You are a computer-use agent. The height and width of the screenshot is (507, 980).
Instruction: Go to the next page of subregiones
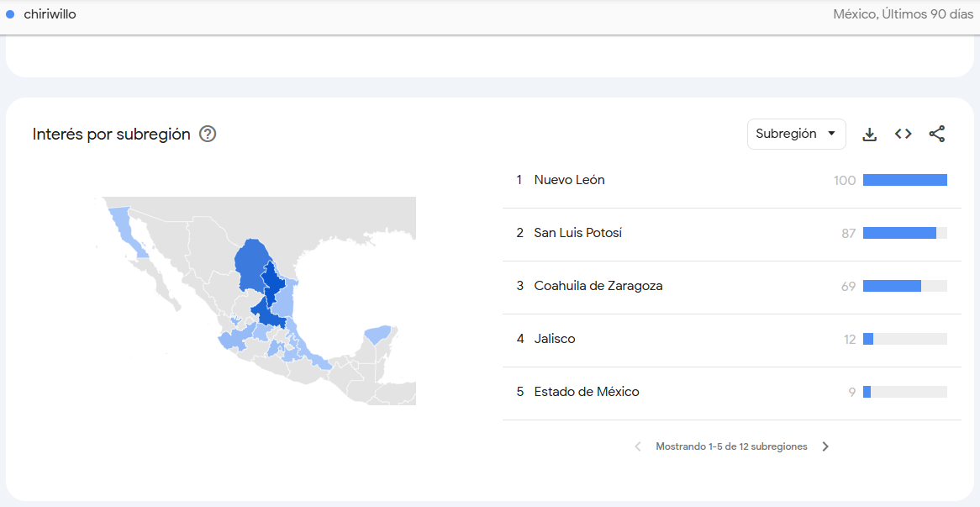(x=825, y=446)
